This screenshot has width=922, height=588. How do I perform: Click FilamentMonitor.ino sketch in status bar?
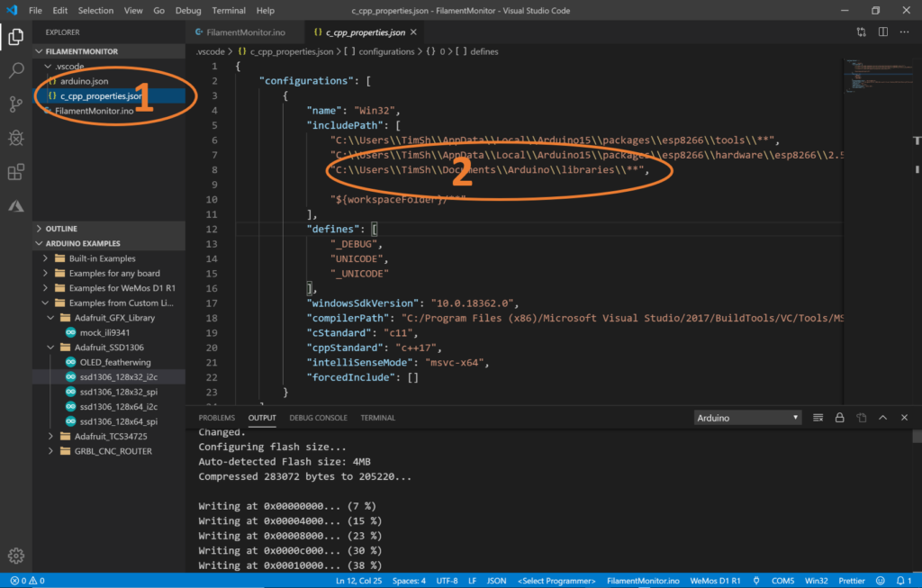[x=643, y=581]
